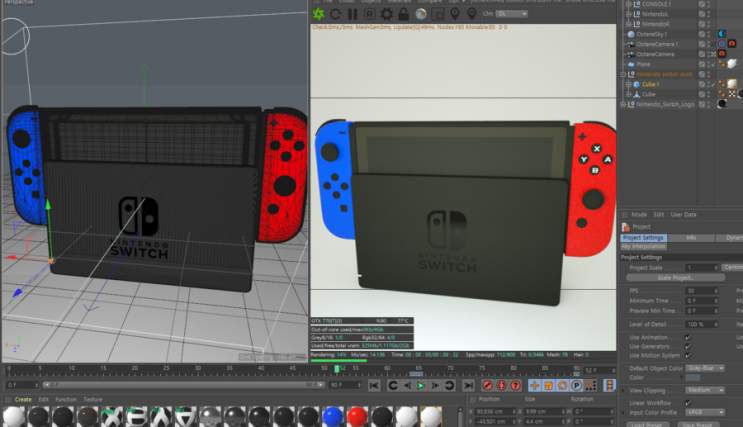This screenshot has height=427, width=743.
Task: Open Create menu in material manager
Action: tap(23, 400)
